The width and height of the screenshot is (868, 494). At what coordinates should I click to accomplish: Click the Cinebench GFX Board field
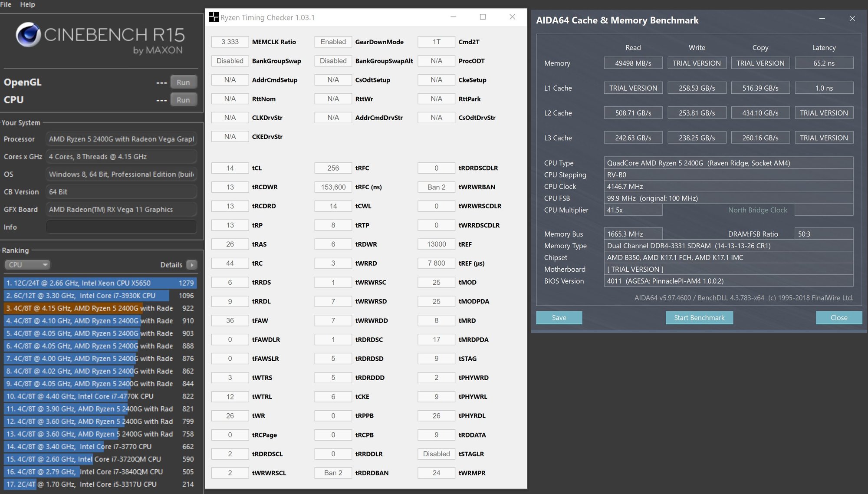coord(121,209)
